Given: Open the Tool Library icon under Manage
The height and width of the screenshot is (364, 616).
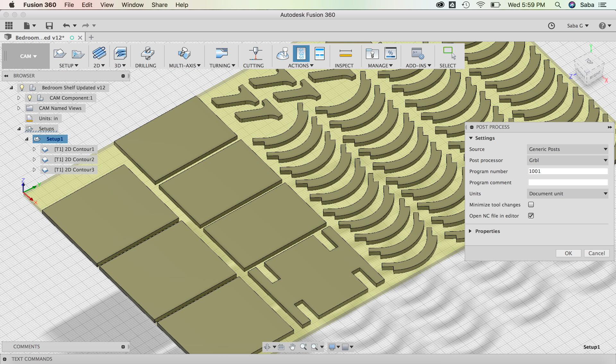Looking at the screenshot, I should point(372,54).
